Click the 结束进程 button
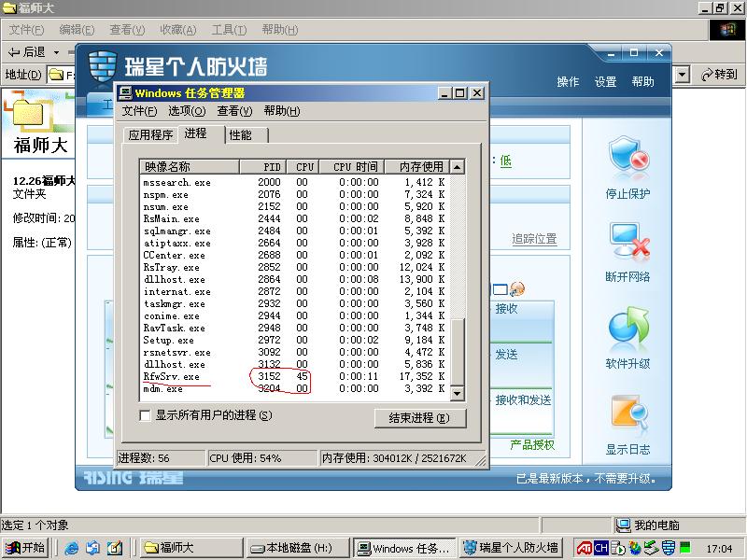 tap(419, 418)
